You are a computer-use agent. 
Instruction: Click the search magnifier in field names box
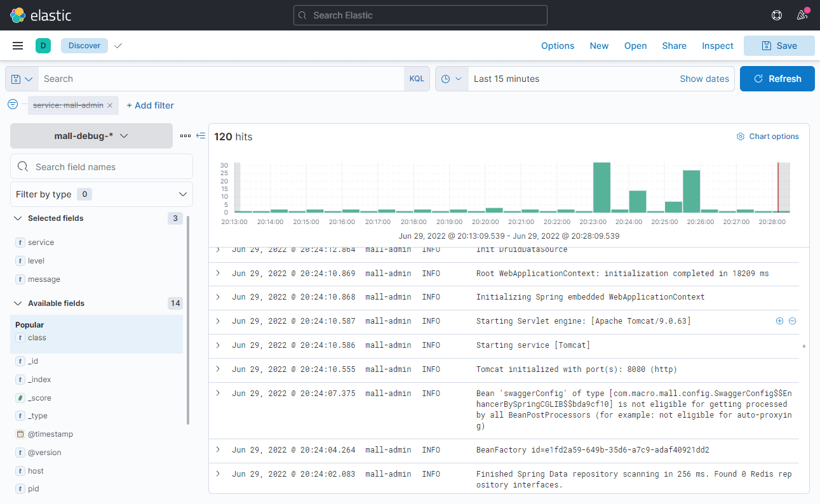[24, 167]
